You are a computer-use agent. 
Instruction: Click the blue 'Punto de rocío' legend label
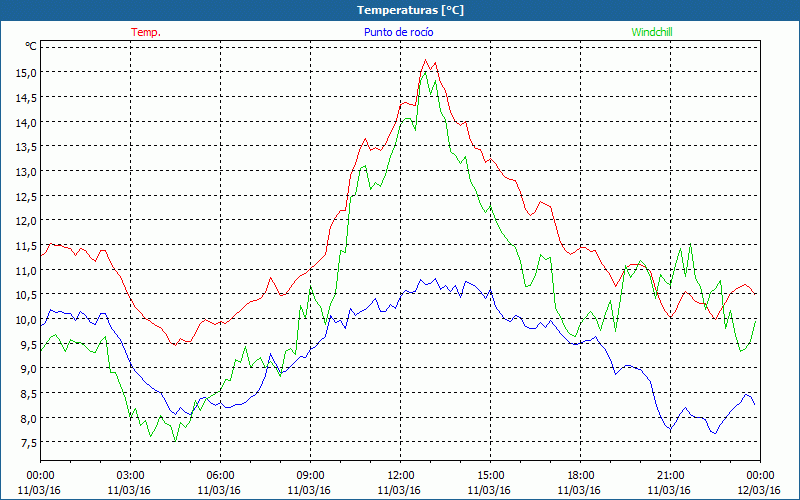[398, 32]
